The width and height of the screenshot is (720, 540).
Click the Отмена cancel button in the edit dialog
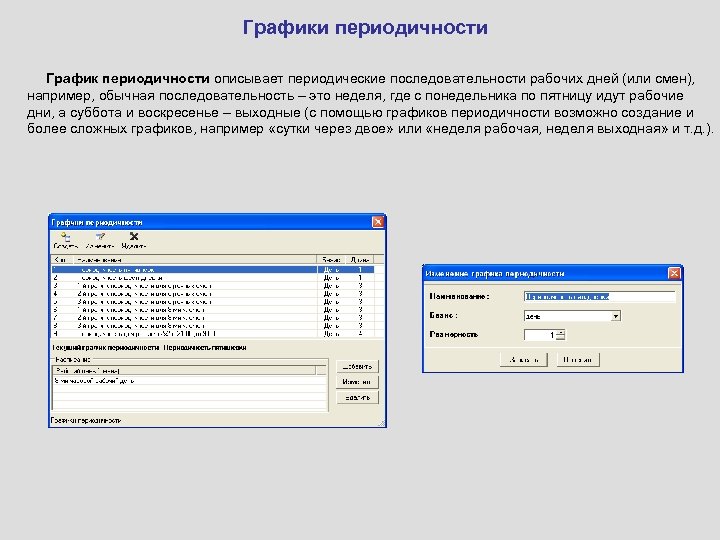tap(578, 360)
